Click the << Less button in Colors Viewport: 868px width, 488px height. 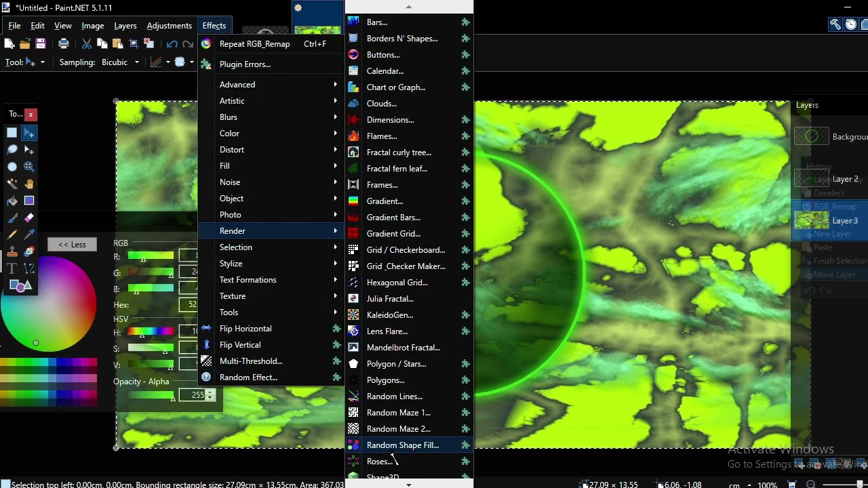(72, 245)
